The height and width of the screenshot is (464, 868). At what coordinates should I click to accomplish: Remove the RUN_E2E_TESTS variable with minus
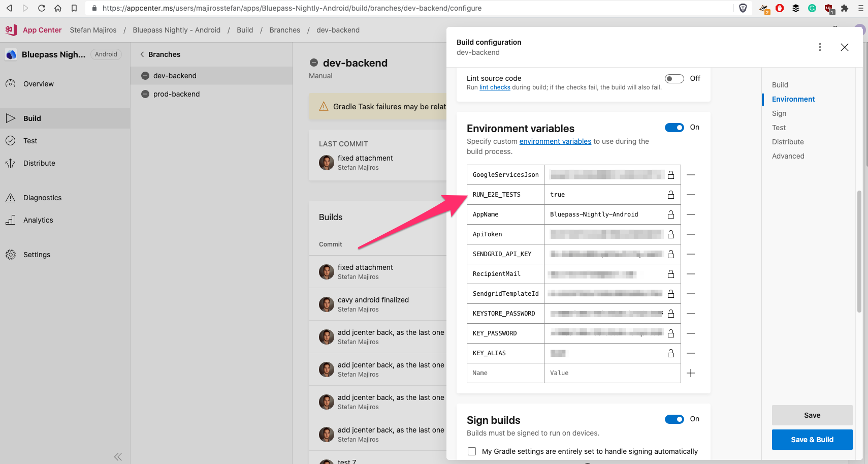pos(691,195)
